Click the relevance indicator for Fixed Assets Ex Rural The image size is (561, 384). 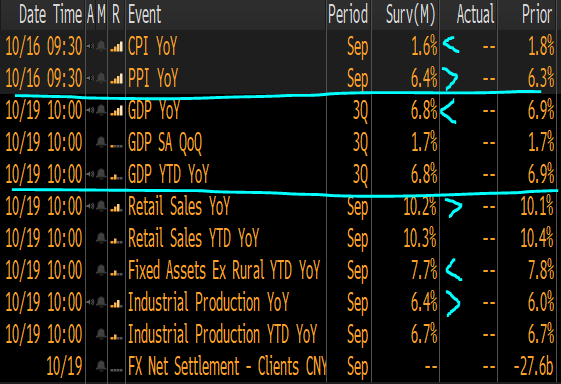point(116,273)
